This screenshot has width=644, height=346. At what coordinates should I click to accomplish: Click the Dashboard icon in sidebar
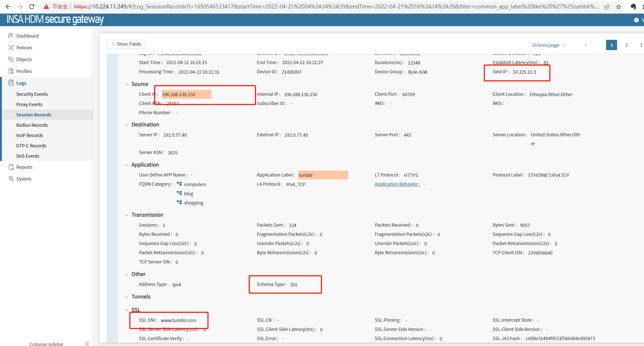pyautogui.click(x=11, y=36)
